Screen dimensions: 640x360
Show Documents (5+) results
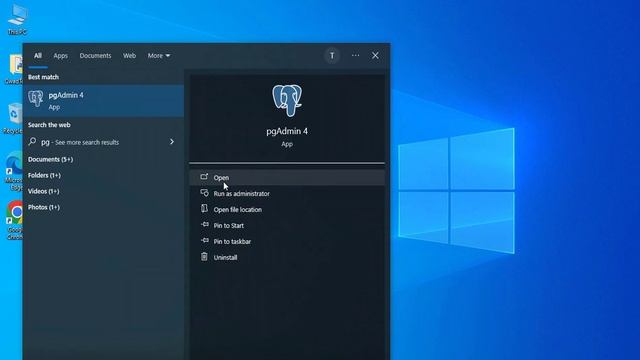tap(50, 159)
